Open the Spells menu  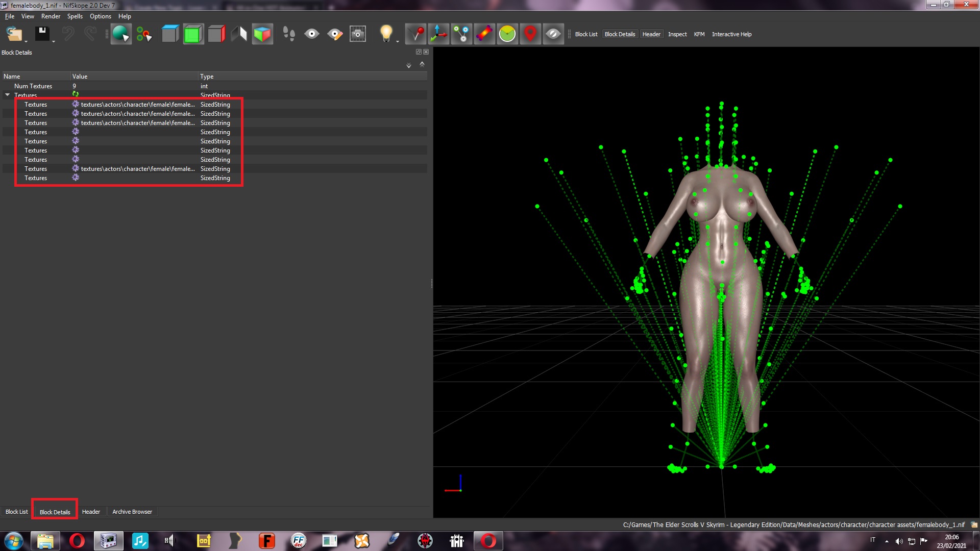click(75, 16)
